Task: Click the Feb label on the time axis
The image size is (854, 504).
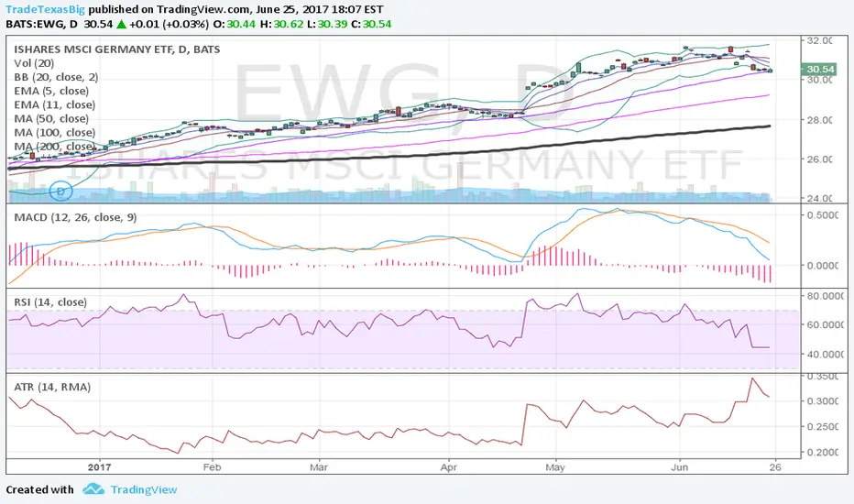Action: [x=212, y=467]
